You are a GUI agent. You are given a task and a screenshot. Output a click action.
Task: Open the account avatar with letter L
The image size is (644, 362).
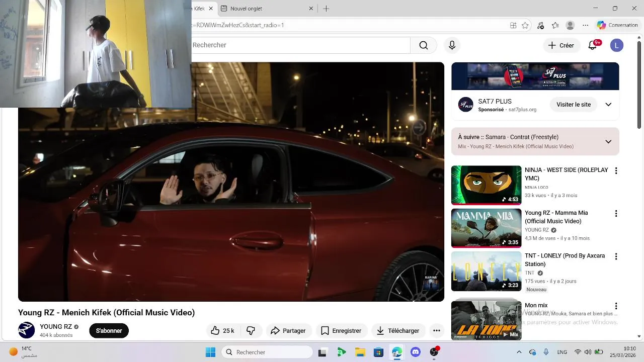coord(616,45)
